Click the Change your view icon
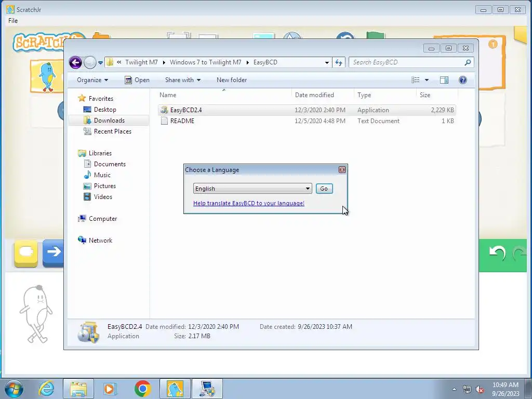 point(415,80)
